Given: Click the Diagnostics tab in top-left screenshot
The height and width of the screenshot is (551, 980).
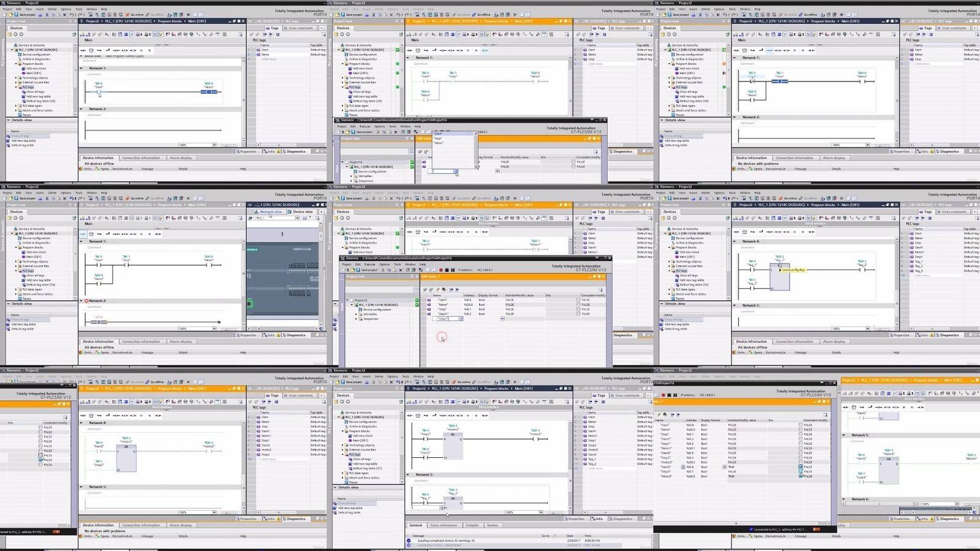Looking at the screenshot, I should (x=296, y=151).
